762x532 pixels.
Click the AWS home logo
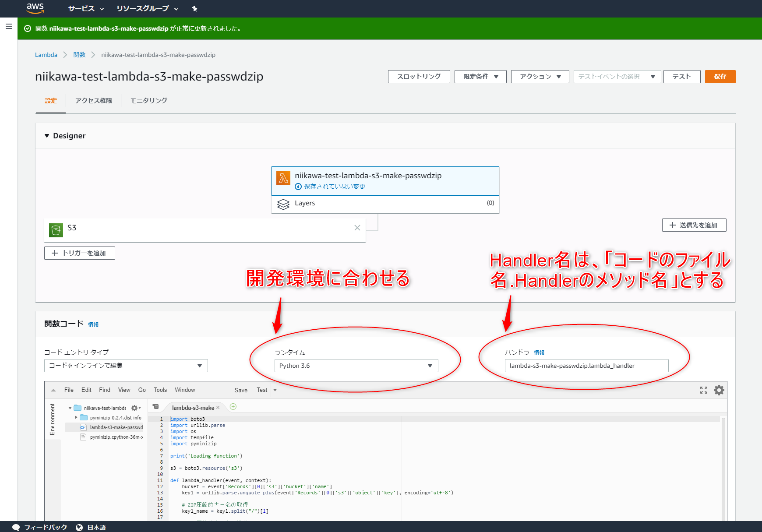click(x=35, y=8)
